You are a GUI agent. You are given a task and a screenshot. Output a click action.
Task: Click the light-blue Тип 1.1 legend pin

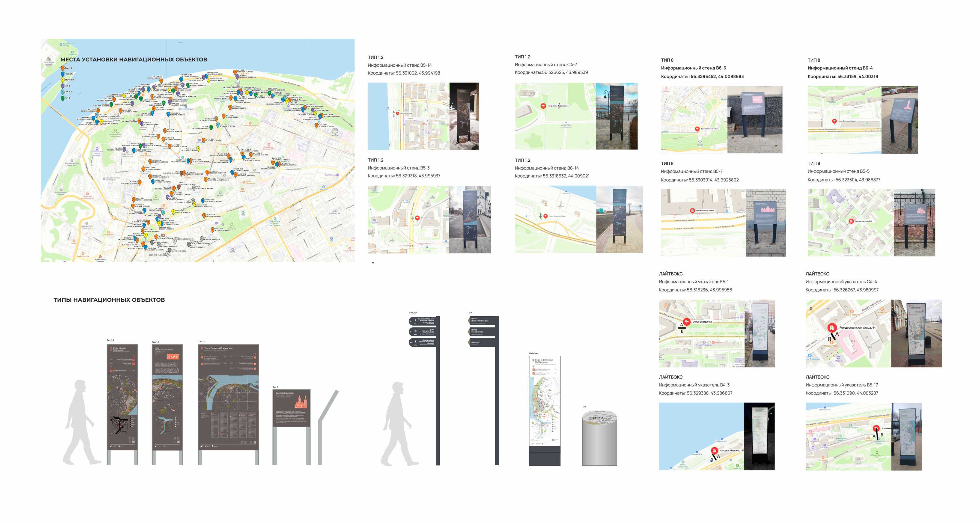click(x=63, y=92)
